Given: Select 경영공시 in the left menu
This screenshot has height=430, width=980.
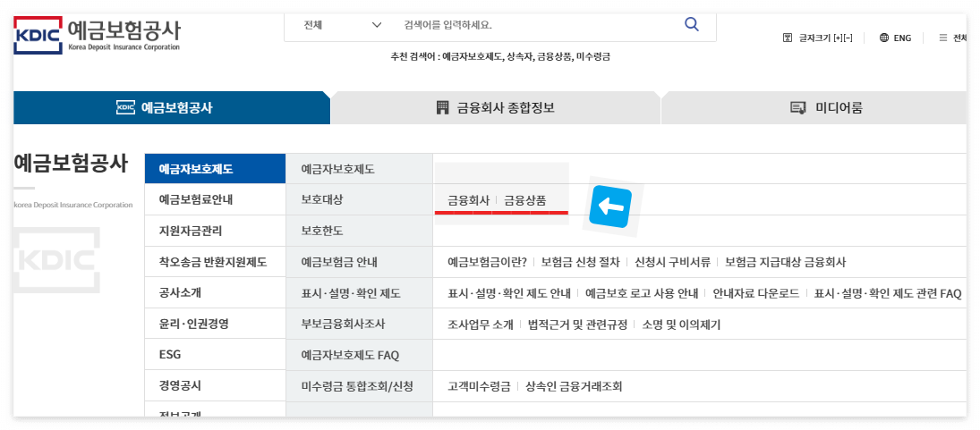Looking at the screenshot, I should pos(215,386).
